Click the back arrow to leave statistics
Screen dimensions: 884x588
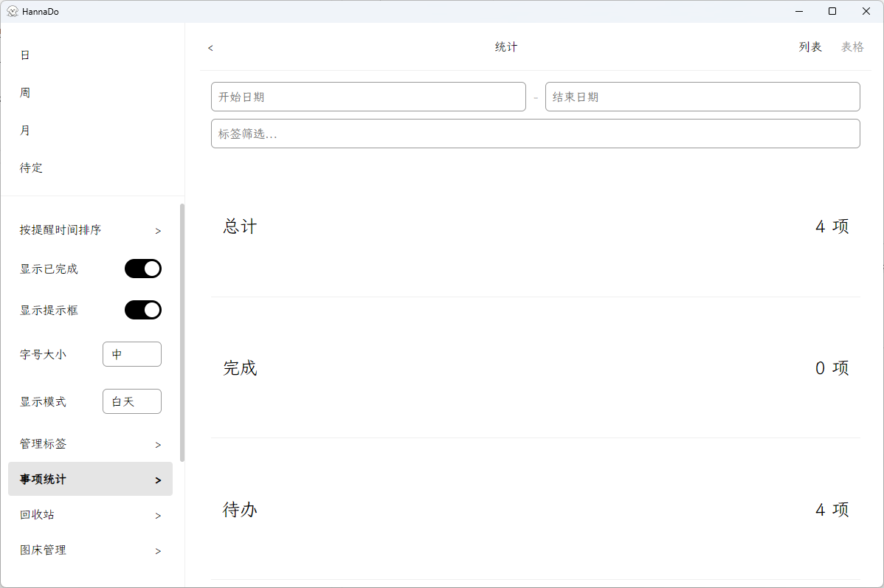[210, 47]
